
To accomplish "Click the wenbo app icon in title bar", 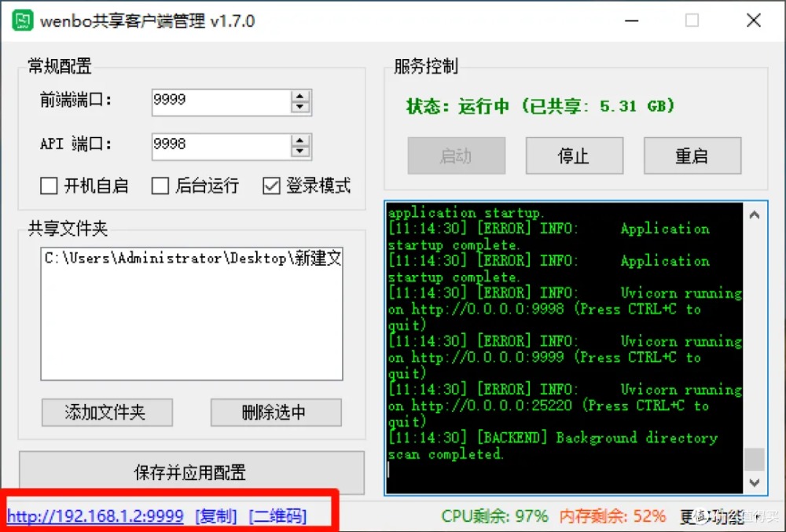I will (23, 20).
